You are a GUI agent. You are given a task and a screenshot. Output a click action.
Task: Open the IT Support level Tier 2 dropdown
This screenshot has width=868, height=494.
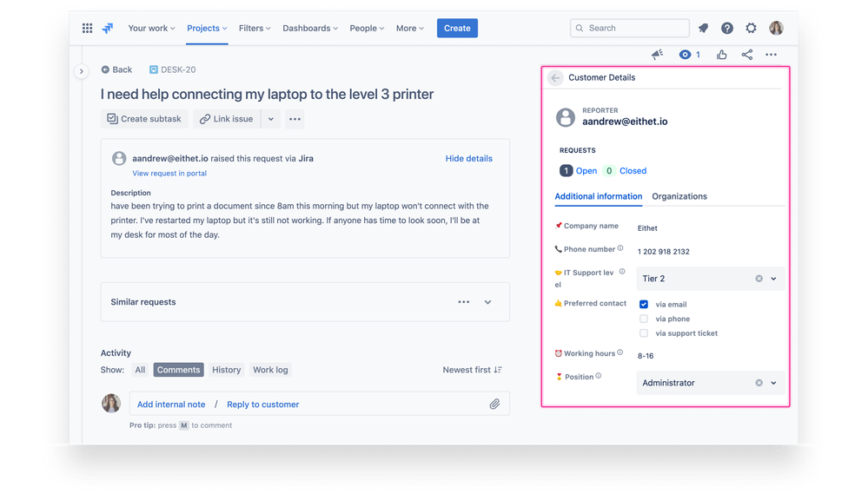[x=710, y=279]
